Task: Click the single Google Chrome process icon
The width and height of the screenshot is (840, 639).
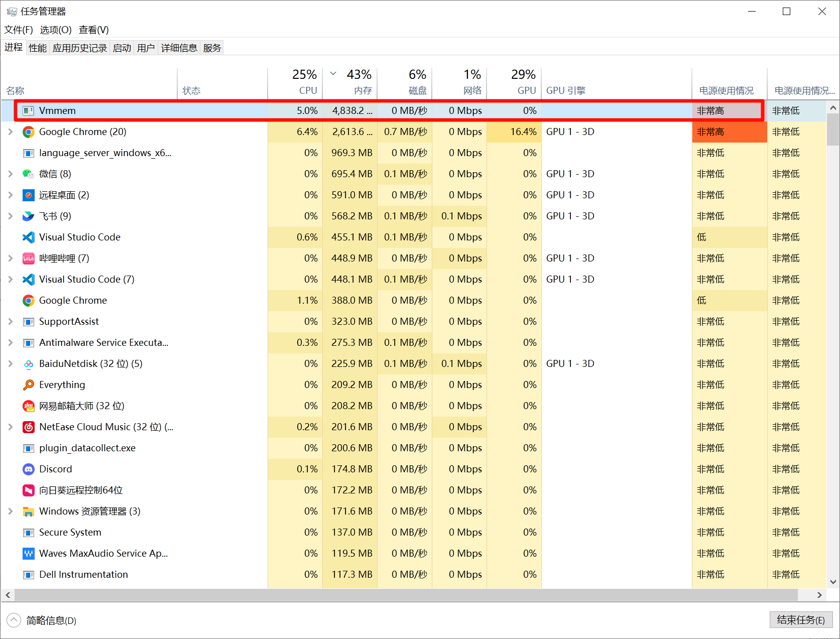Action: 29,301
